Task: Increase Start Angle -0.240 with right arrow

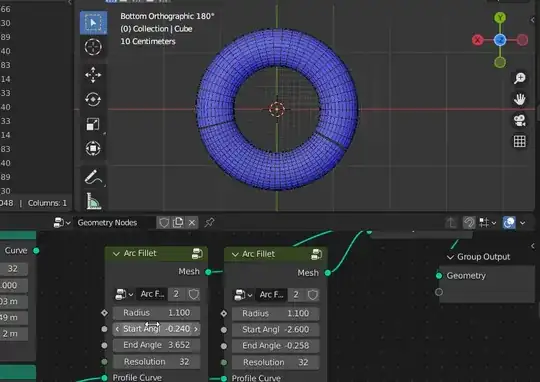Action: 196,329
